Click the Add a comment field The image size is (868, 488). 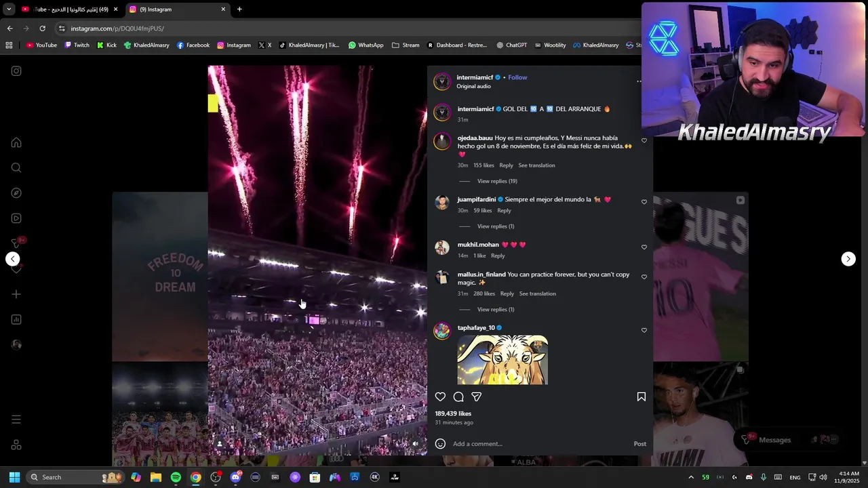pyautogui.click(x=539, y=444)
